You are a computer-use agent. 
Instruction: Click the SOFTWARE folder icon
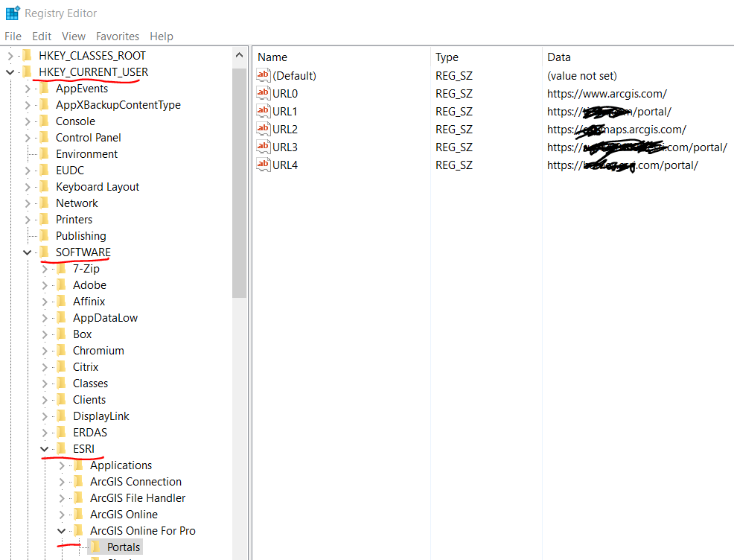(45, 252)
